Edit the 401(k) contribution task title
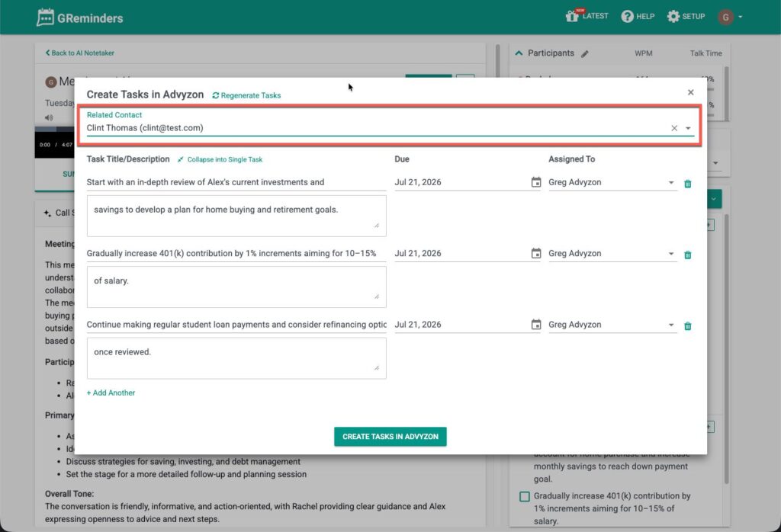The height and width of the screenshot is (532, 781). [236, 253]
